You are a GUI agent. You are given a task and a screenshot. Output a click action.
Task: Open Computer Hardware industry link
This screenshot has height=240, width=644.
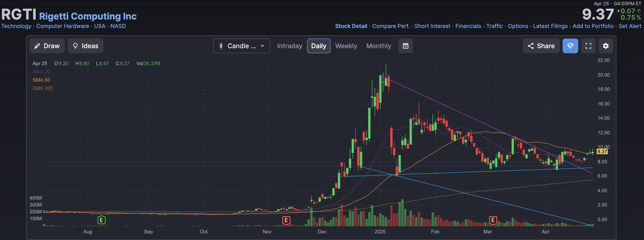click(63, 26)
